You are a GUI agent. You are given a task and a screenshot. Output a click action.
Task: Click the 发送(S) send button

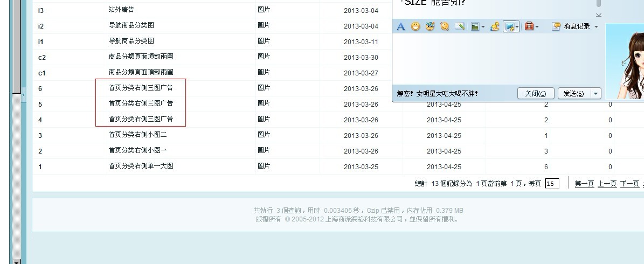click(574, 94)
